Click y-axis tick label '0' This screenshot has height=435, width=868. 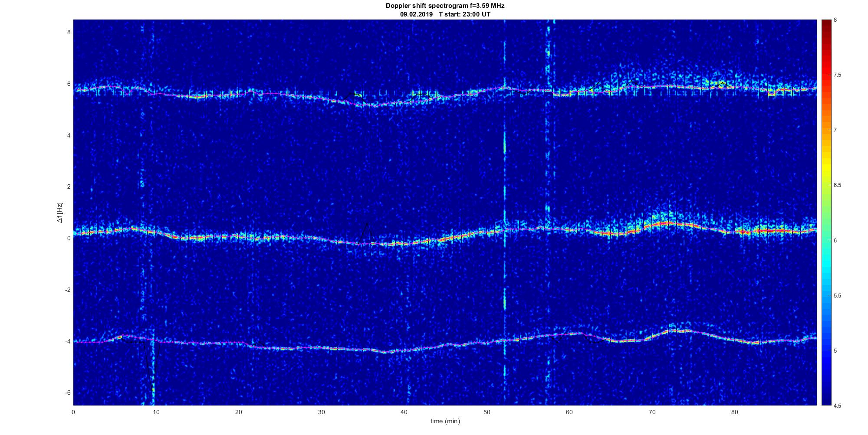click(69, 238)
